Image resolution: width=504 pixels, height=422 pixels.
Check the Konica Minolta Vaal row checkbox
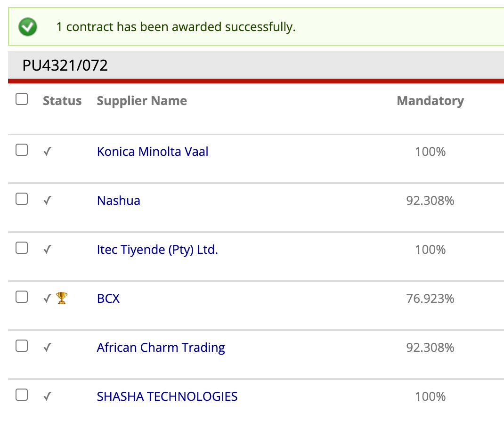[22, 150]
